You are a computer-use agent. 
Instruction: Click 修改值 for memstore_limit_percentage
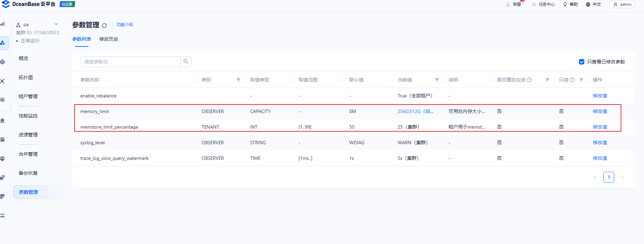[x=600, y=127]
